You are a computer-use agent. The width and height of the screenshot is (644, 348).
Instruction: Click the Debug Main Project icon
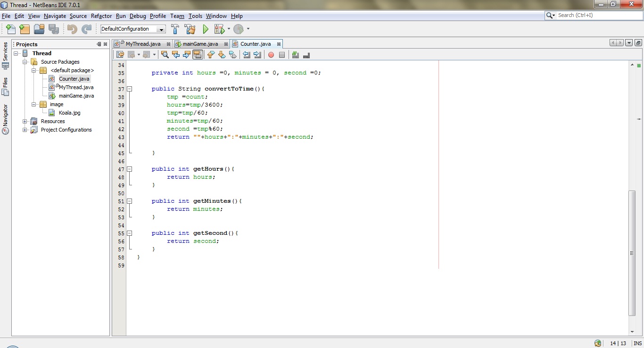point(219,29)
